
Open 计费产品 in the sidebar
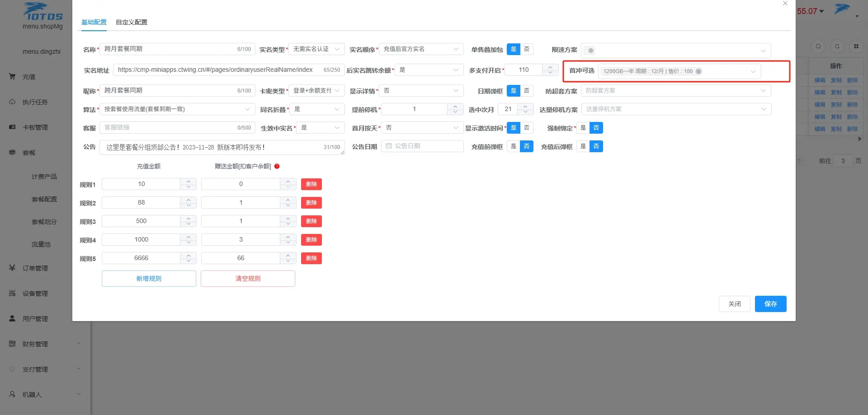coord(44,177)
